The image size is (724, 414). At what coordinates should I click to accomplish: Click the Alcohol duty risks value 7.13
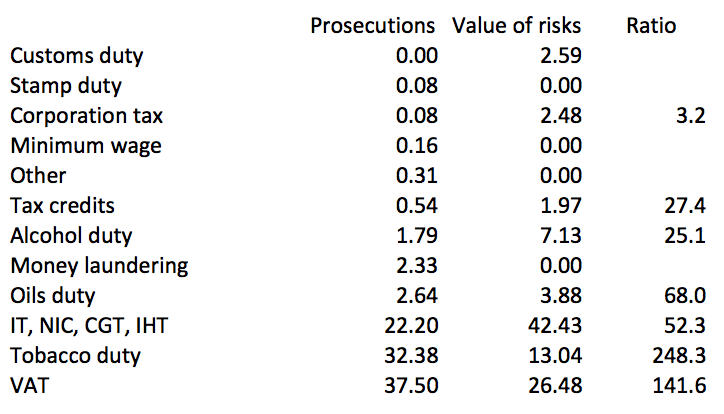point(561,236)
